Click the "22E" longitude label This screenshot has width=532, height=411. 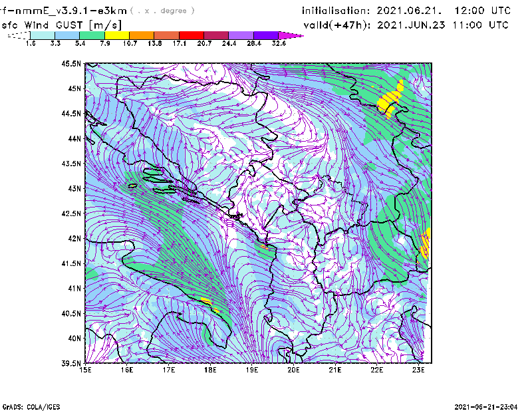point(376,370)
